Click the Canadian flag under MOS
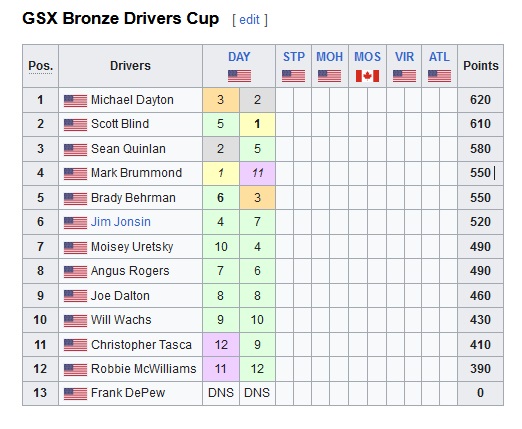This screenshot has height=429, width=522. click(x=367, y=76)
